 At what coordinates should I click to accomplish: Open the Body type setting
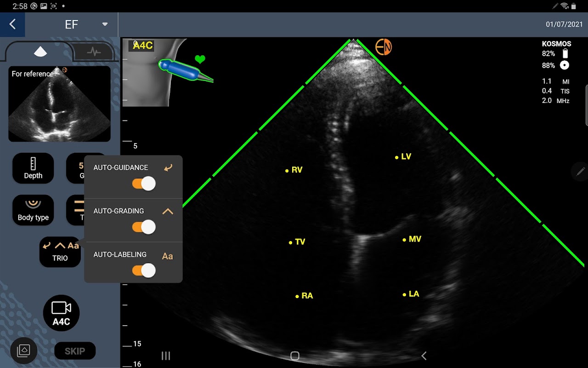coord(33,210)
